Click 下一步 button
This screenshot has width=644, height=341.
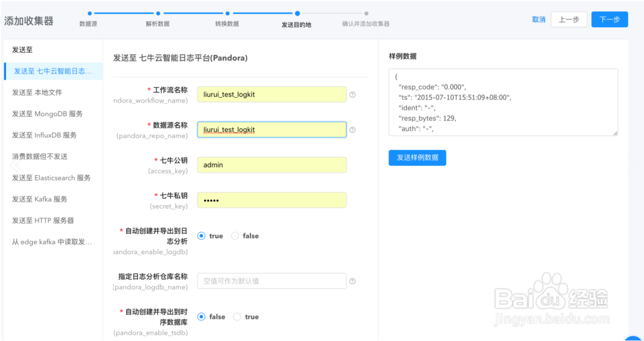(x=609, y=20)
